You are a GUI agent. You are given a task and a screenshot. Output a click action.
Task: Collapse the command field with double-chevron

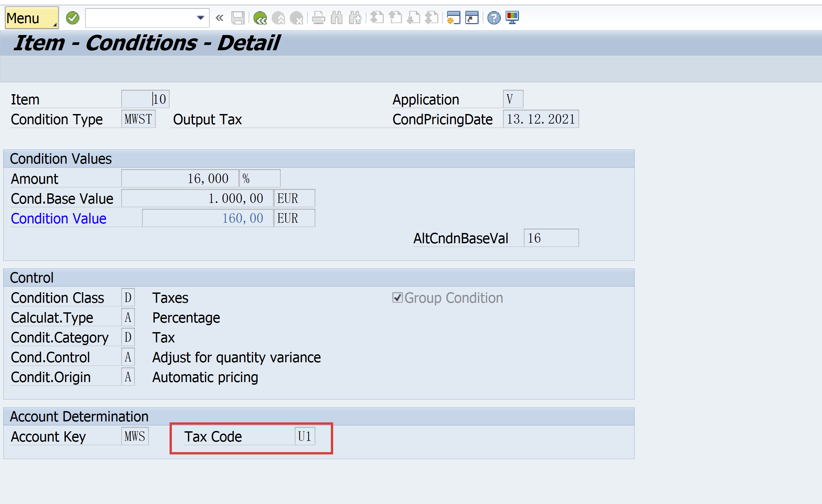219,18
